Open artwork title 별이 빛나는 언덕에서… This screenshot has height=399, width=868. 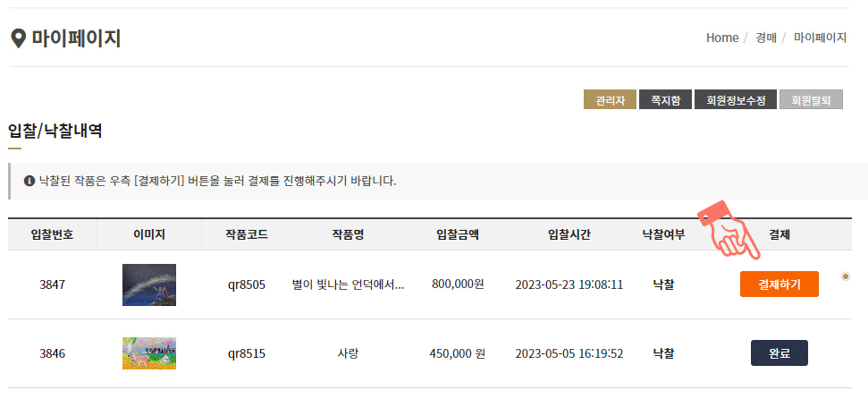[x=348, y=284]
